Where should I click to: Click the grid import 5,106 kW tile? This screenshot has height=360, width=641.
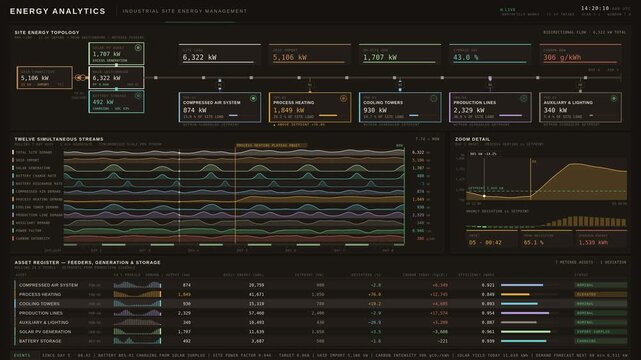(x=310, y=54)
